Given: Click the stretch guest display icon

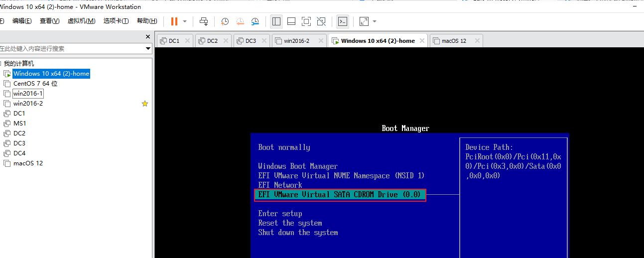Looking at the screenshot, I should tap(364, 21).
